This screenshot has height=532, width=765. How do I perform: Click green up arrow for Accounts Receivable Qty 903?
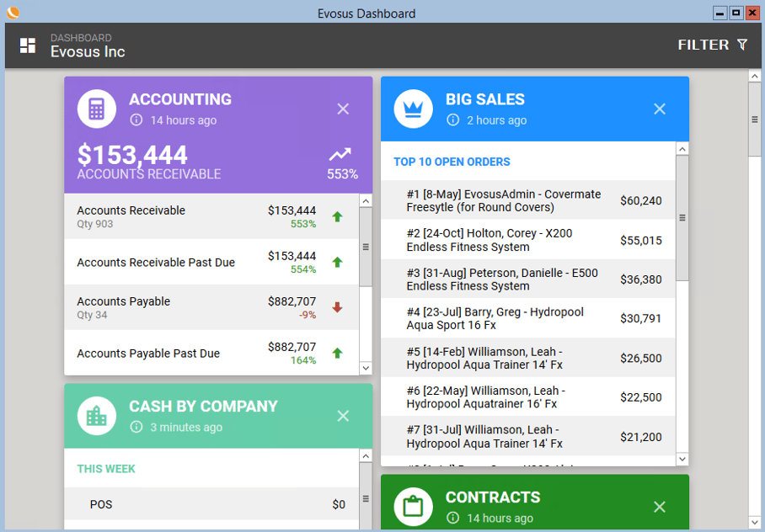coord(337,217)
